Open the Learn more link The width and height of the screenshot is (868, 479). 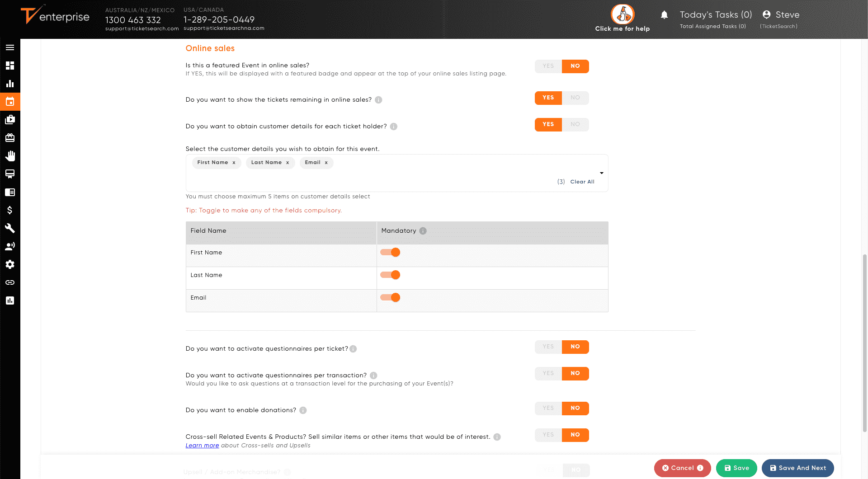[202, 446]
